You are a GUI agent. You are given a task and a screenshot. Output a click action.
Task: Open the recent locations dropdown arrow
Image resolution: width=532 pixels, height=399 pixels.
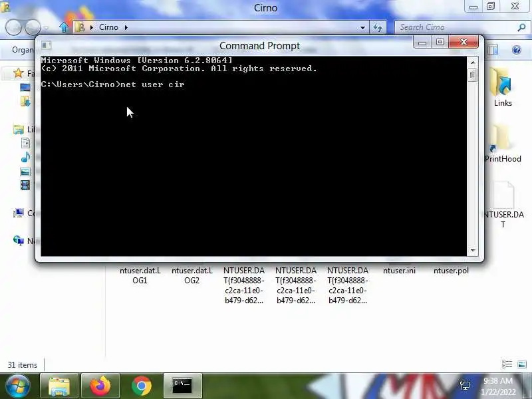[46, 28]
